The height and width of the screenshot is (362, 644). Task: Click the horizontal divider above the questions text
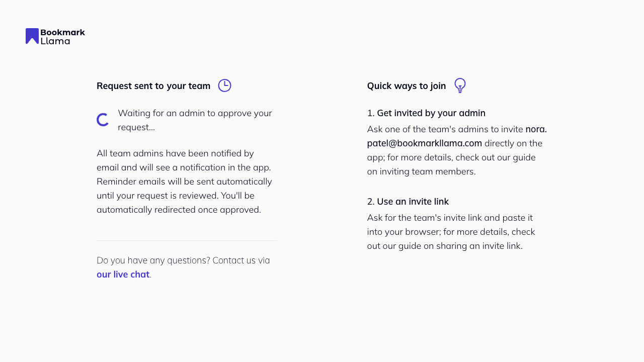coord(187,241)
